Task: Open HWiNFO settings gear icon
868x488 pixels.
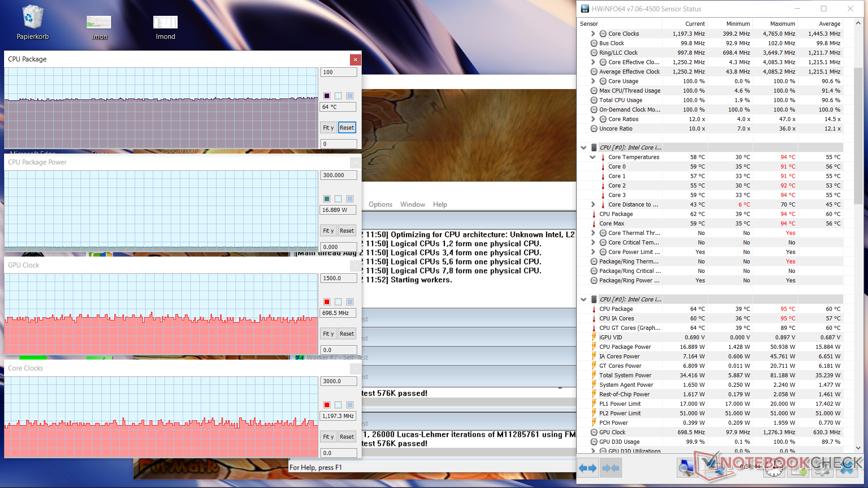Action: click(822, 468)
